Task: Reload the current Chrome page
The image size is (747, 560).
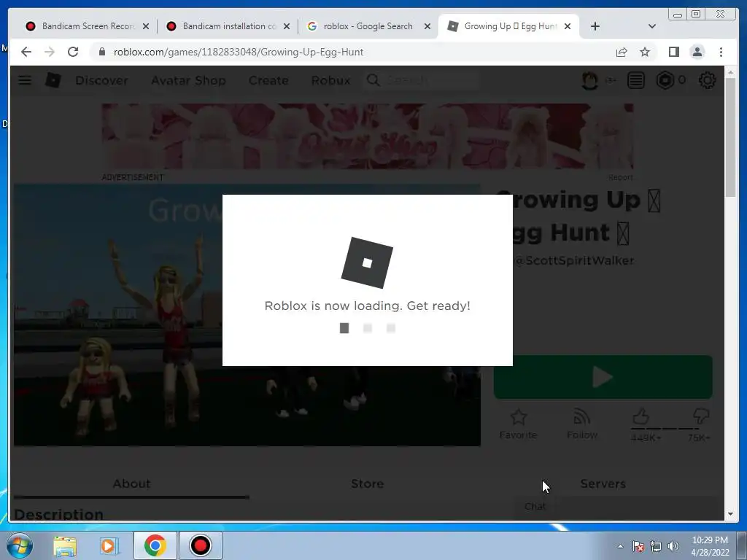Action: pyautogui.click(x=73, y=52)
